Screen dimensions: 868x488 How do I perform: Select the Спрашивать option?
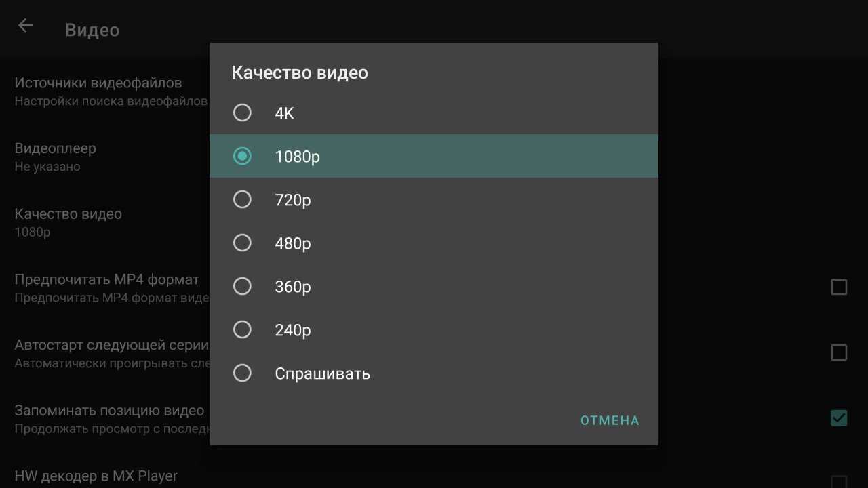433,373
